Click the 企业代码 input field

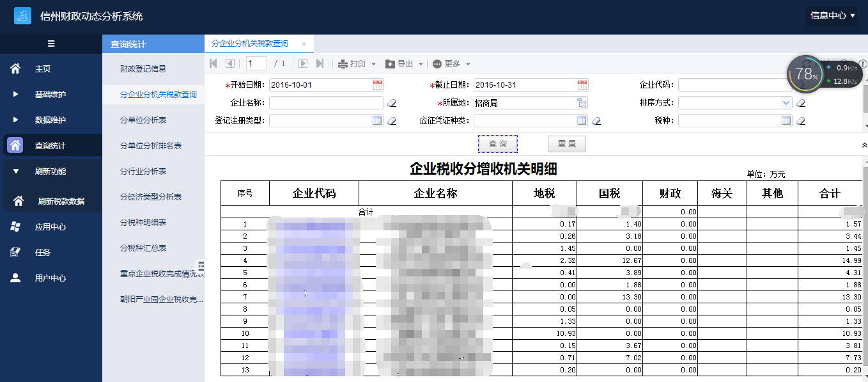tap(735, 84)
